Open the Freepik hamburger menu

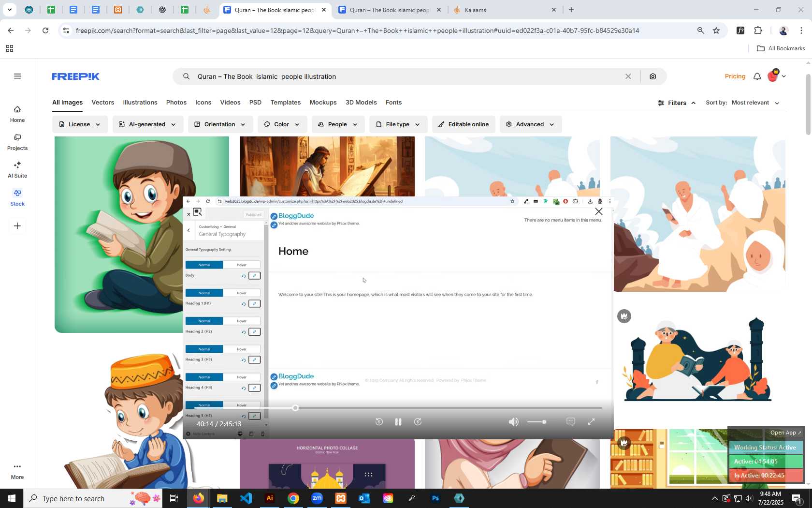(x=17, y=76)
